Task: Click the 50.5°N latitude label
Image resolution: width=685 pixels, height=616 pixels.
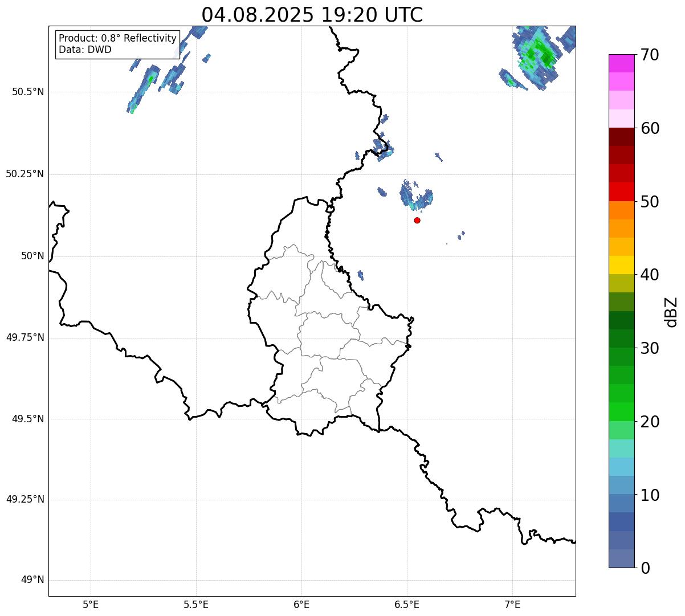Action: click(x=28, y=92)
